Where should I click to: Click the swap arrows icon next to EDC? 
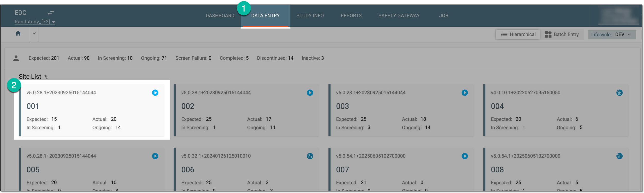(x=51, y=13)
